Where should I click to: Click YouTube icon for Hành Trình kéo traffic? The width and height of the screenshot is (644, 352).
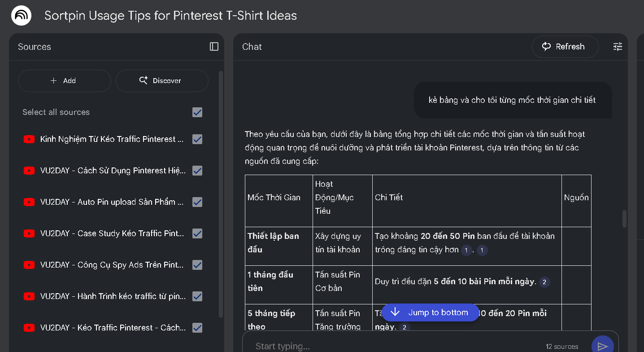[x=29, y=296]
